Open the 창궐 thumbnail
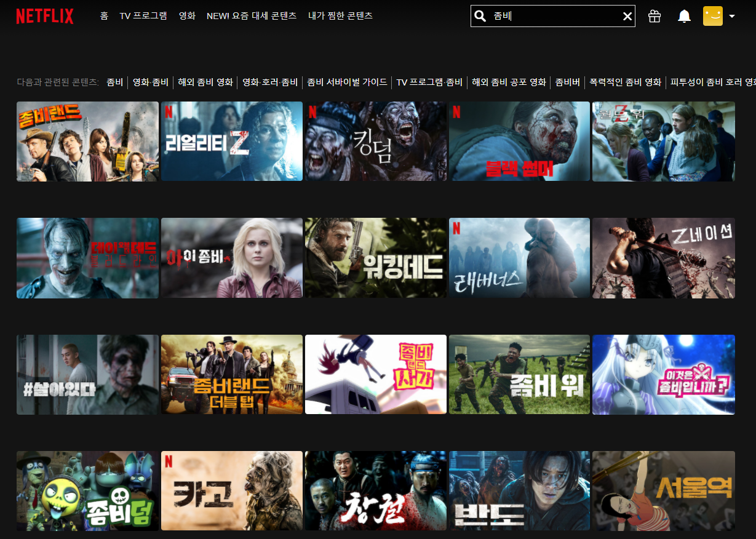 376,491
